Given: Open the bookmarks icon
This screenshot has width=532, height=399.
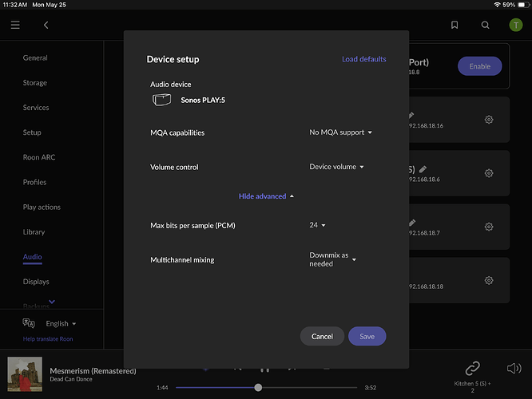Looking at the screenshot, I should 455,25.
